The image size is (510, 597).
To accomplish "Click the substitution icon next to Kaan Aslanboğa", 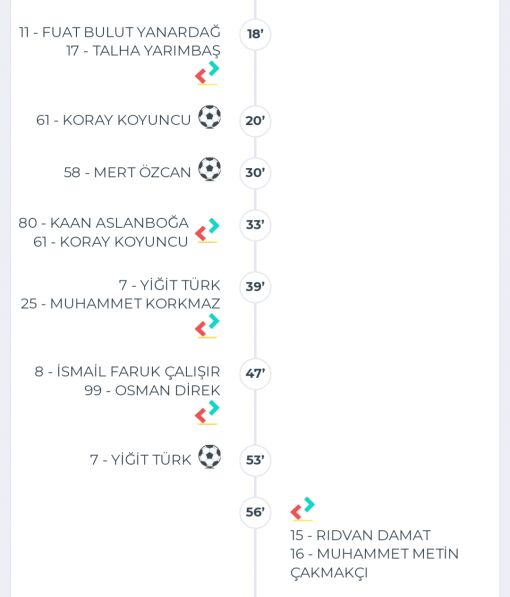I will coord(208,231).
